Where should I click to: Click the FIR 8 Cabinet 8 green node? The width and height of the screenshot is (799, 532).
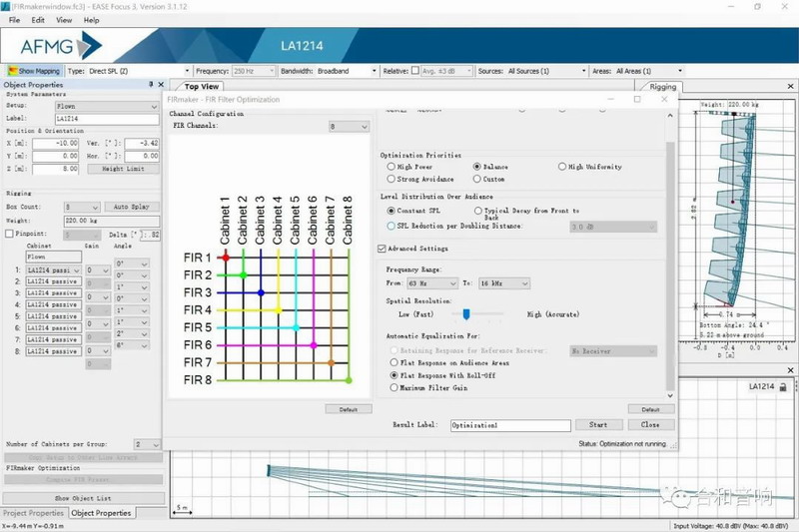point(349,380)
